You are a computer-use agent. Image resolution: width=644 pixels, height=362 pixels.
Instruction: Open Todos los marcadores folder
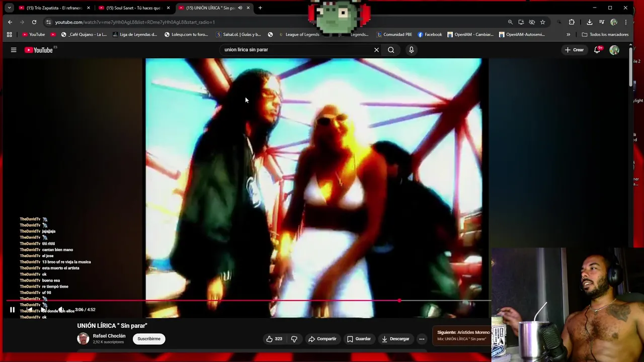pyautogui.click(x=605, y=35)
